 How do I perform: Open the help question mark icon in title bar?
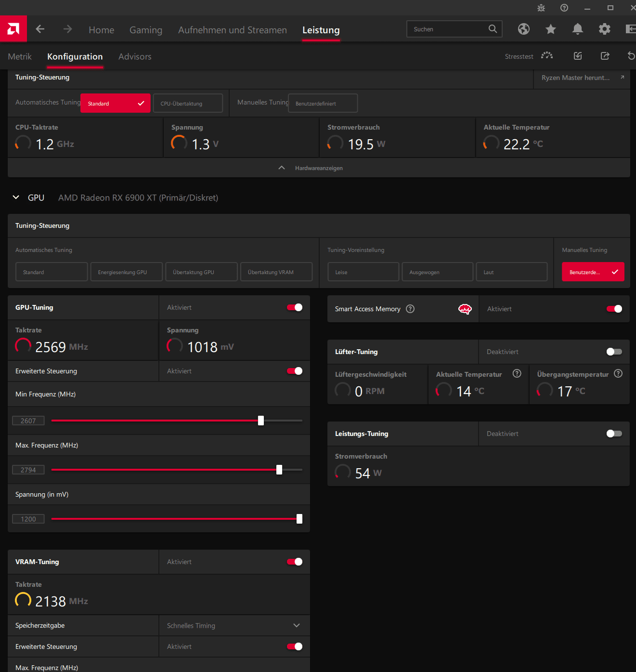coord(564,8)
